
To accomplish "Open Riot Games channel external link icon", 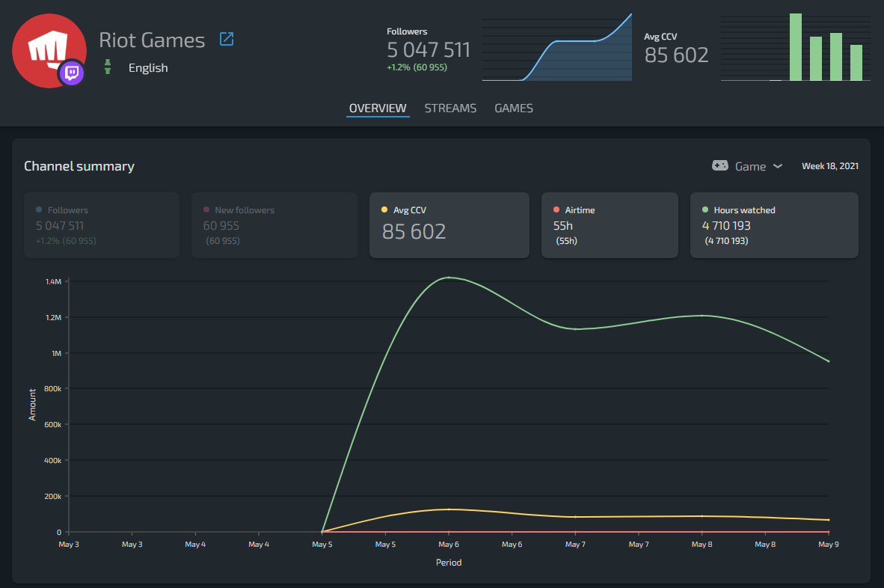I will coord(227,39).
